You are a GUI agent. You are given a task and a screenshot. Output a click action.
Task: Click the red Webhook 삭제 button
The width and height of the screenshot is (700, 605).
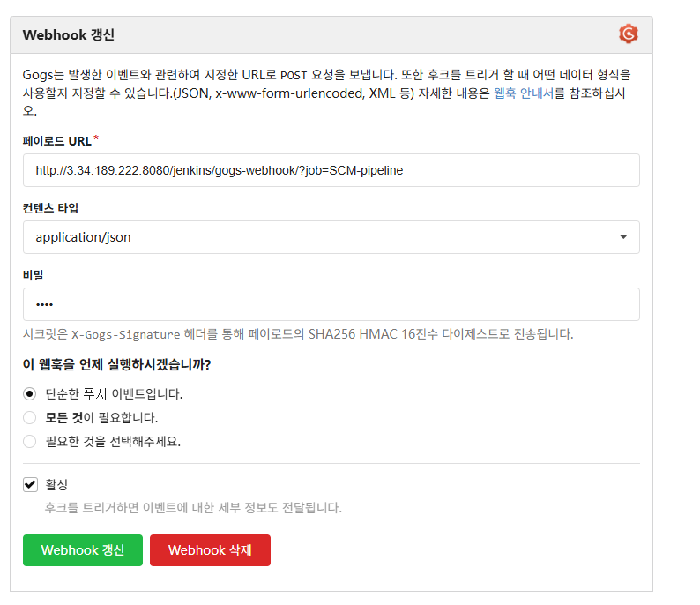pyautogui.click(x=210, y=550)
